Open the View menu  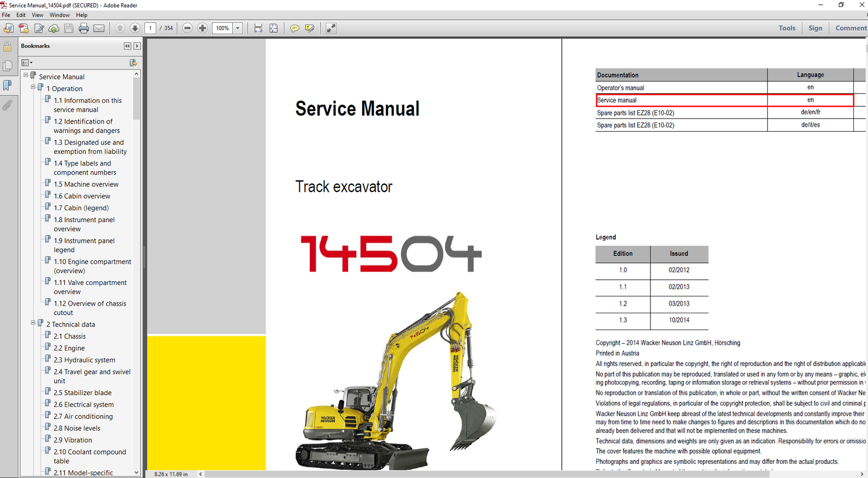pos(37,15)
